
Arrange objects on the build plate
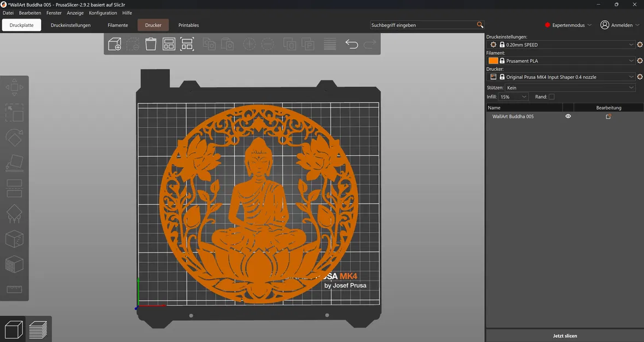tap(169, 44)
